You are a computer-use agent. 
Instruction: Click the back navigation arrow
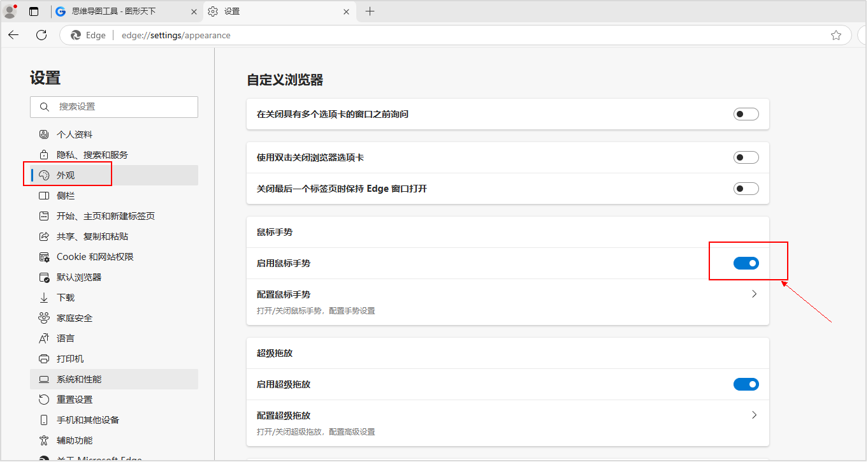point(13,35)
